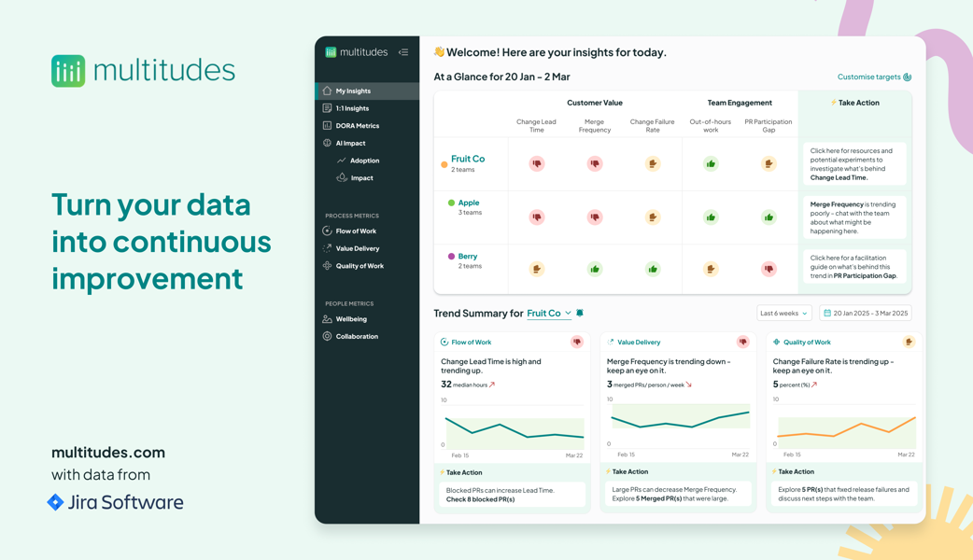Click Change Lead Time column header

(536, 126)
